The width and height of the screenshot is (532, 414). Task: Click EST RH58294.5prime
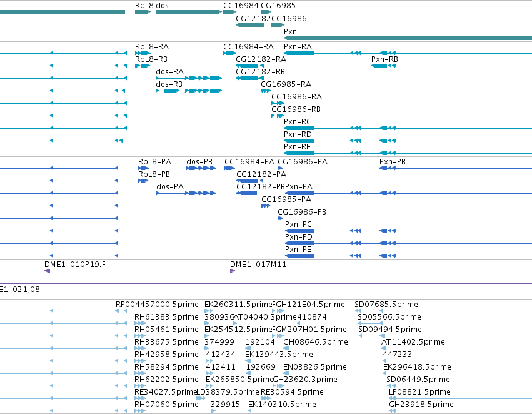166,367
